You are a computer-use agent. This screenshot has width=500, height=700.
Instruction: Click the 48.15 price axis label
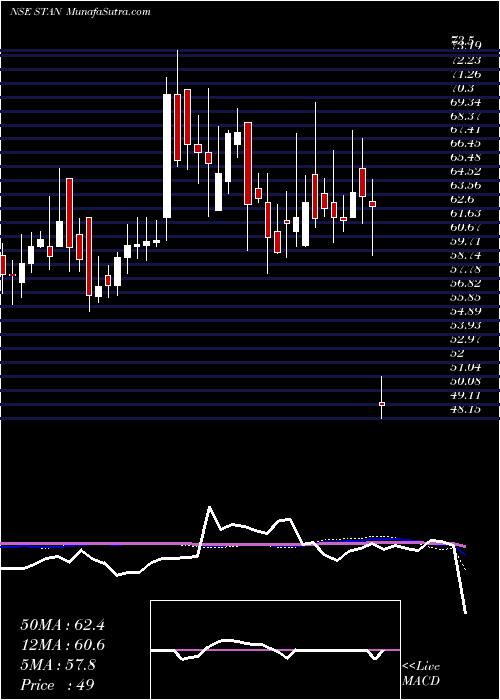[x=466, y=408]
